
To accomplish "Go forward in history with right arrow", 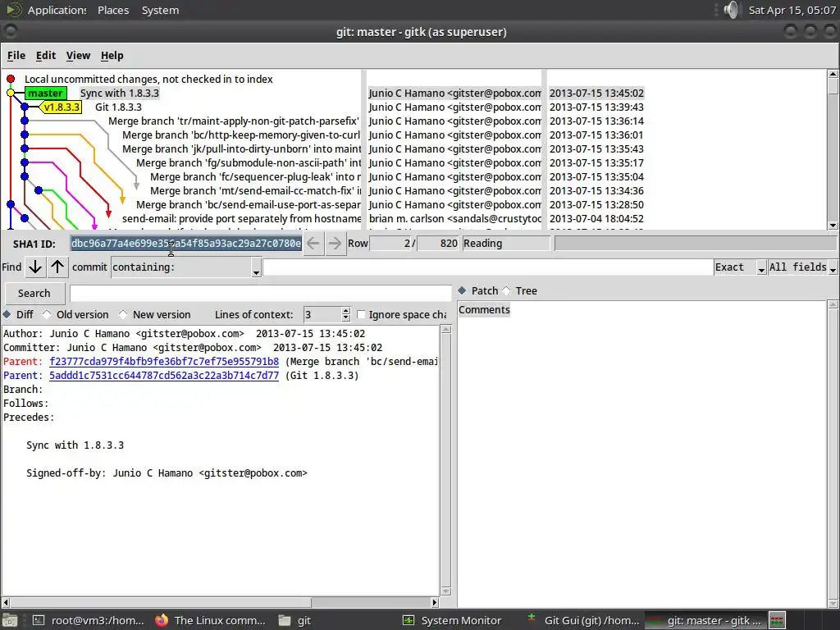I will 336,243.
